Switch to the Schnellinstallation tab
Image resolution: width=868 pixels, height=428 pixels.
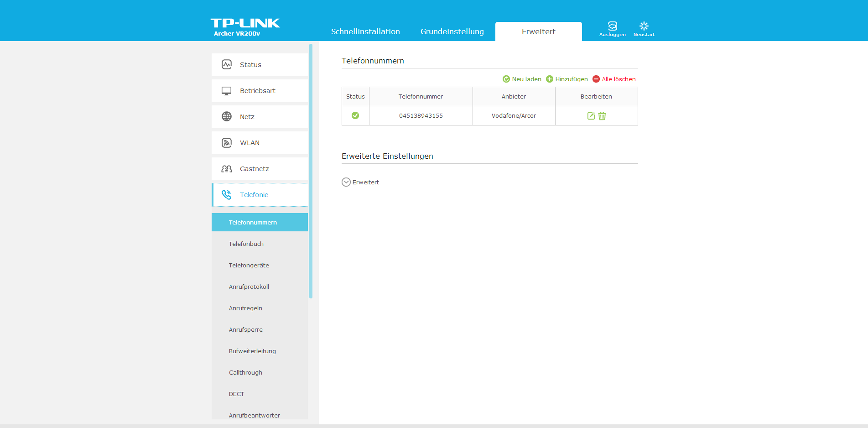pyautogui.click(x=365, y=31)
